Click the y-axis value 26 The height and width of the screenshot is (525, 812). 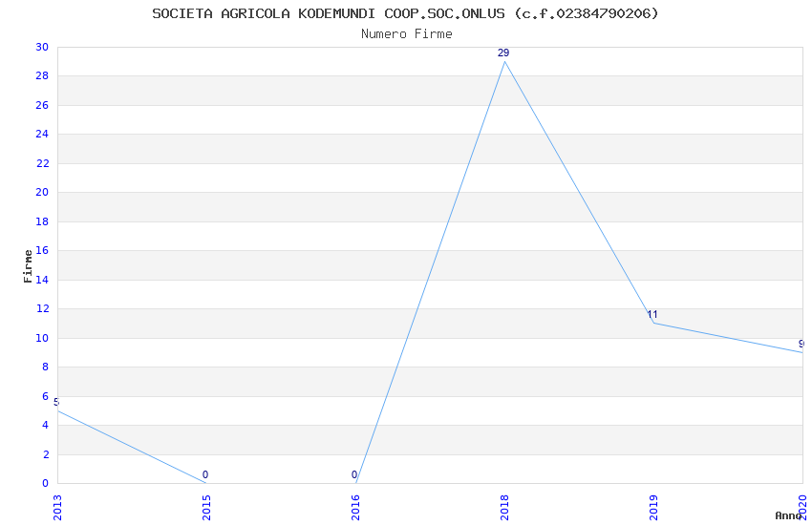tap(42, 105)
